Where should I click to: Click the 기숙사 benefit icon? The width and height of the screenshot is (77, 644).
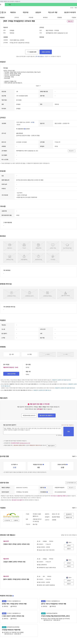pos(24,246)
